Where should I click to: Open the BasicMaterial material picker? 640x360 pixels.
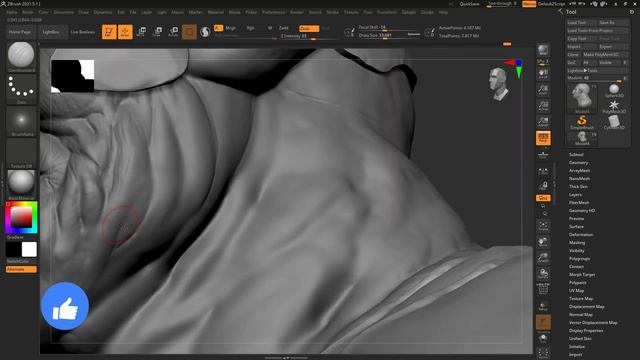(x=21, y=185)
